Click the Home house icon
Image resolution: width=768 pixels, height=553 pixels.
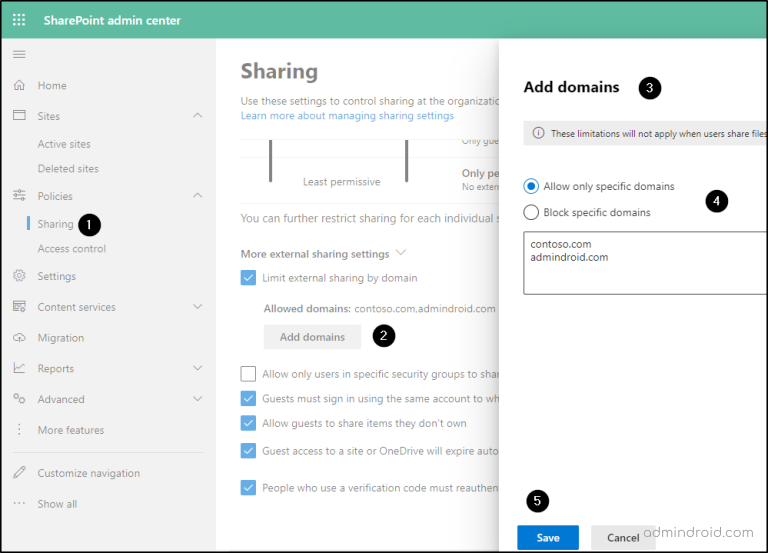tap(19, 85)
